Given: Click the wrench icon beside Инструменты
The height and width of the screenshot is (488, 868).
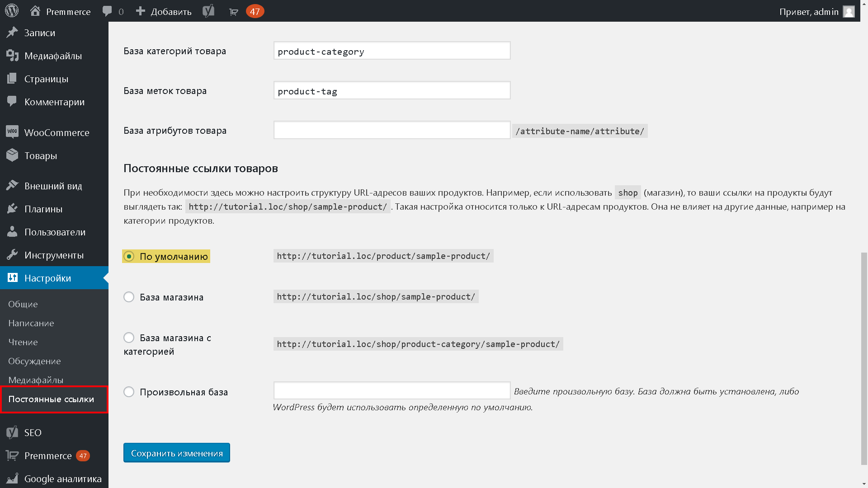Looking at the screenshot, I should (12, 254).
